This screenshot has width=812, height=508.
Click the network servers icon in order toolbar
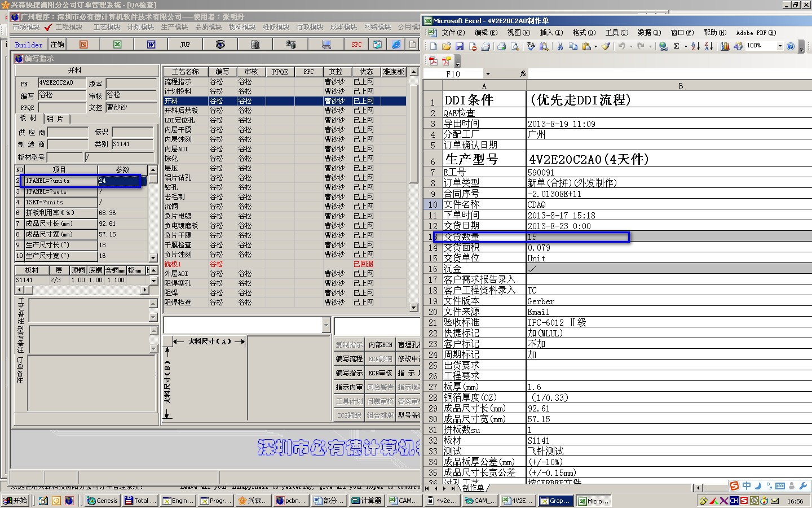pos(291,44)
